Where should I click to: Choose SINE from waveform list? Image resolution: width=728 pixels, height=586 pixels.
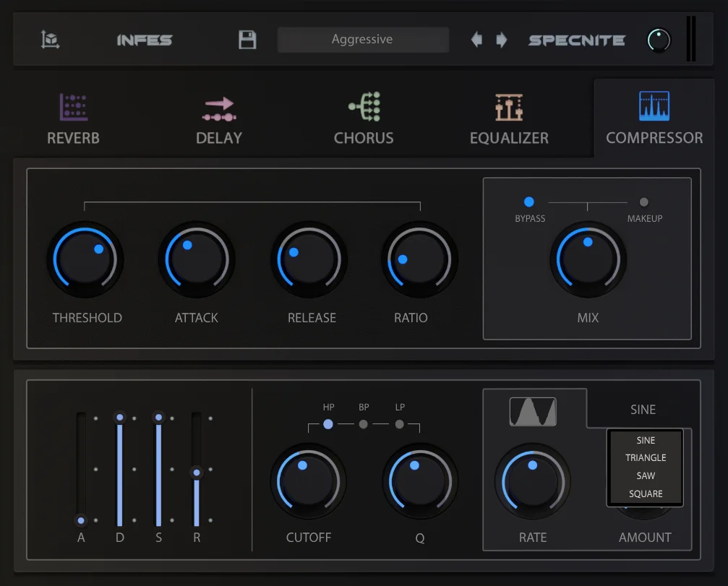646,440
